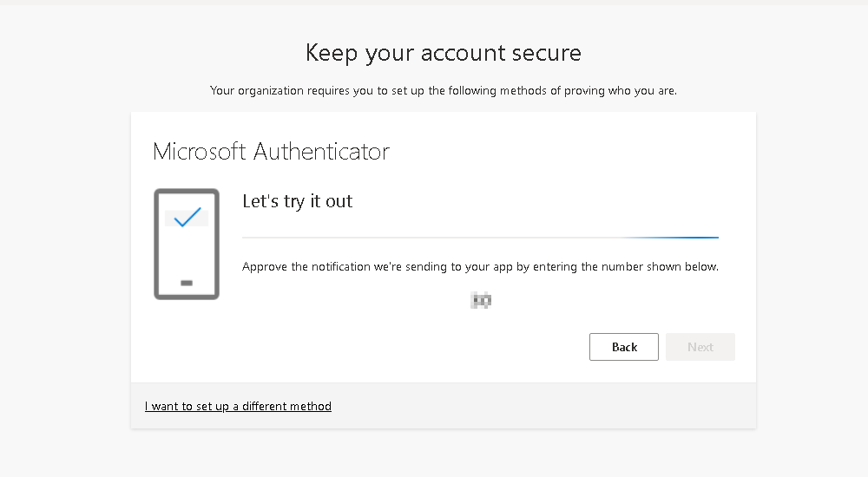Click the phone's home button graphic
The width and height of the screenshot is (868, 477).
tap(187, 283)
